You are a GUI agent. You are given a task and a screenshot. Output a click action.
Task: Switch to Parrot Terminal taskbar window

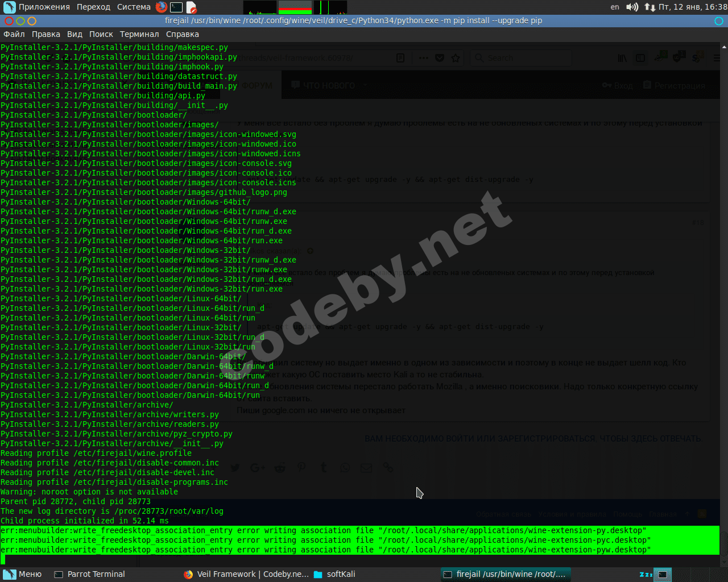pos(89,574)
